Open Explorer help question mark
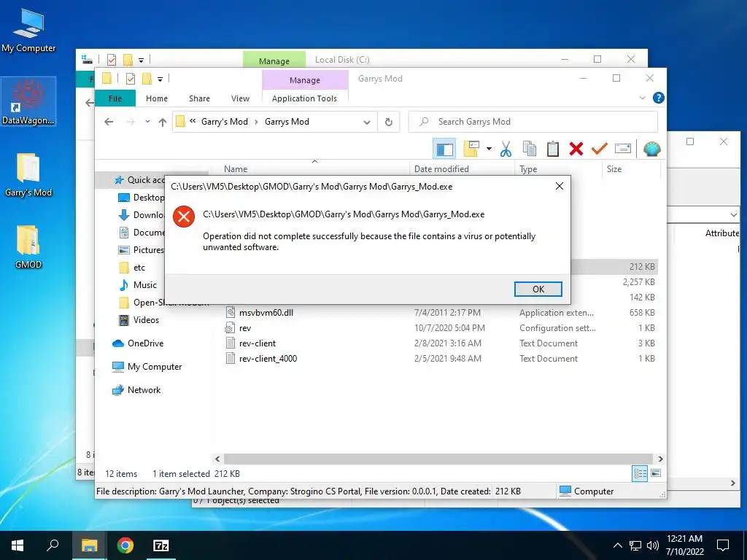 pyautogui.click(x=659, y=98)
